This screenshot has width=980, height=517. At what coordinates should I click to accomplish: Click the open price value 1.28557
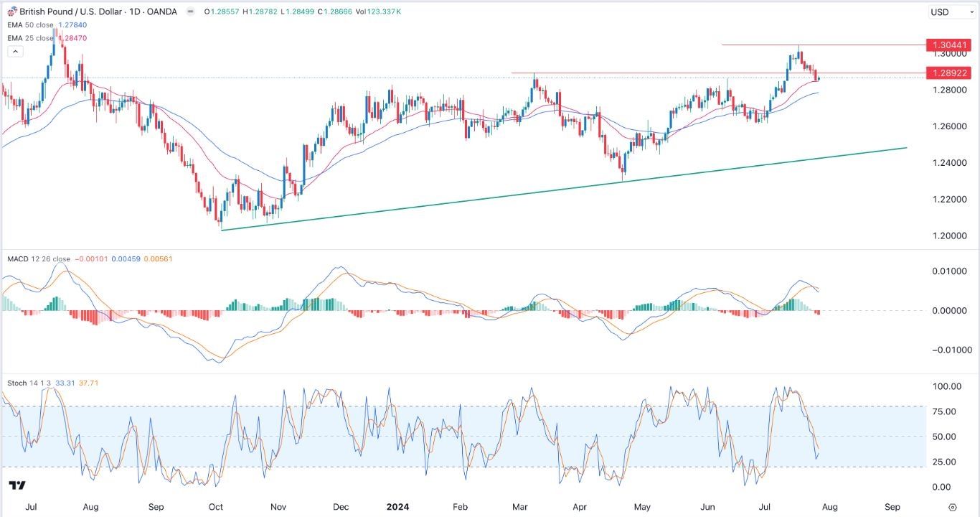pyautogui.click(x=225, y=11)
